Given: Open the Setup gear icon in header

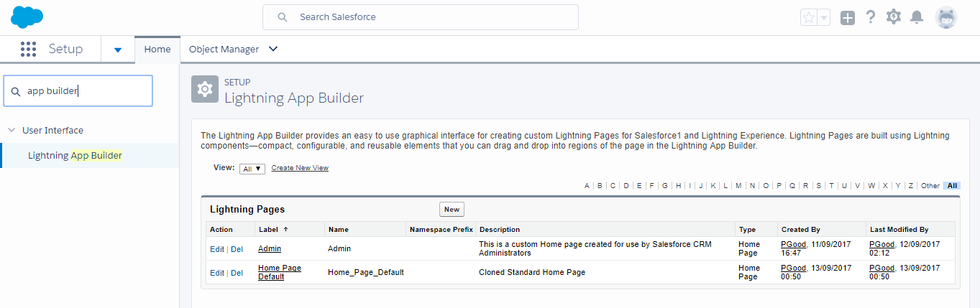Looking at the screenshot, I should 894,17.
